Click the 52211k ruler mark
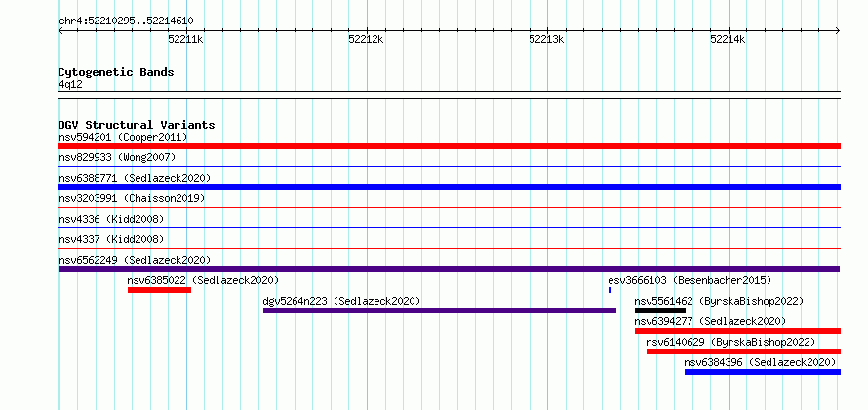The image size is (868, 410). 186,39
